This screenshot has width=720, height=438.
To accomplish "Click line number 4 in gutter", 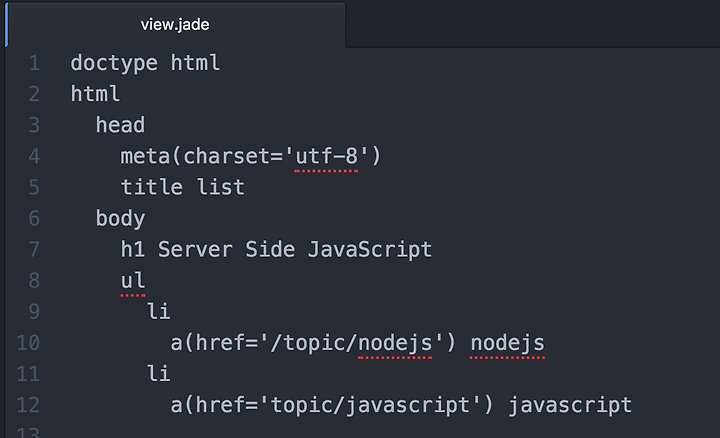I will point(34,156).
